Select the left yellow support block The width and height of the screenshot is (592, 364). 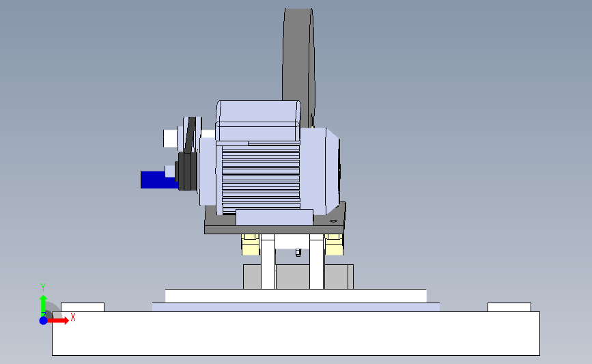pyautogui.click(x=251, y=244)
